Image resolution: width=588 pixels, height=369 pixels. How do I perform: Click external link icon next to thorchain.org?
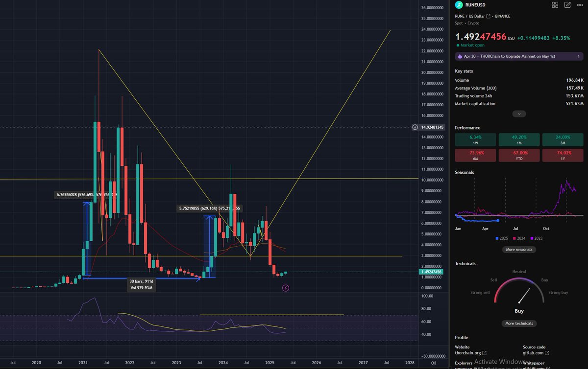click(485, 353)
